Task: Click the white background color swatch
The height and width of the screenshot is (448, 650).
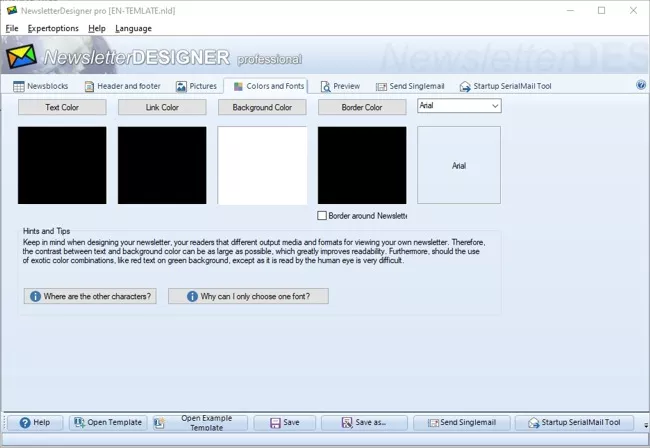Action: tap(262, 166)
